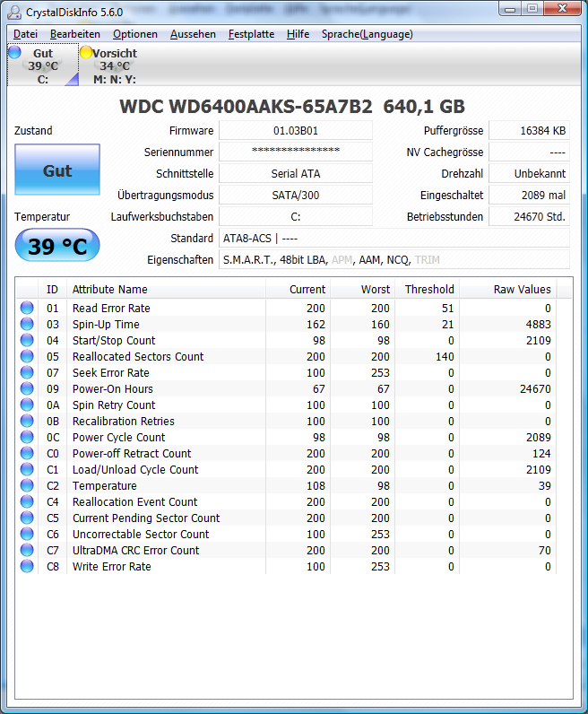Click the status orb for UltraDMA CRC Error Count
This screenshot has height=714, width=588.
pos(27,550)
